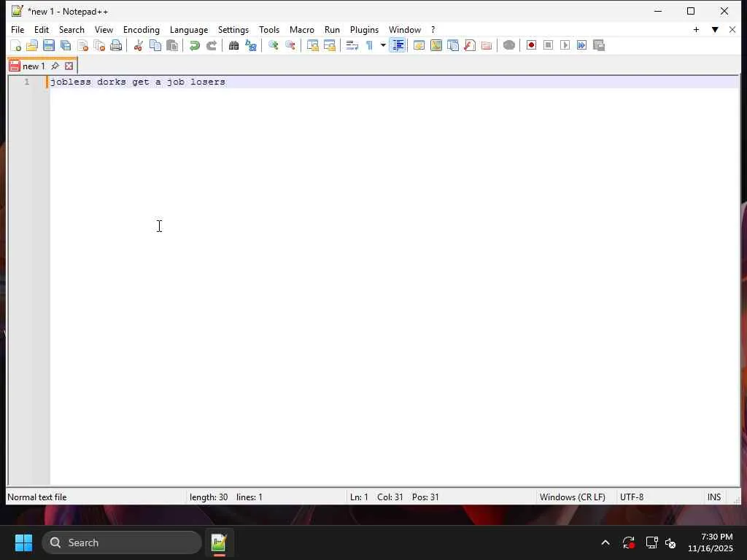Open the Settings menu
747x560 pixels.
coord(233,29)
